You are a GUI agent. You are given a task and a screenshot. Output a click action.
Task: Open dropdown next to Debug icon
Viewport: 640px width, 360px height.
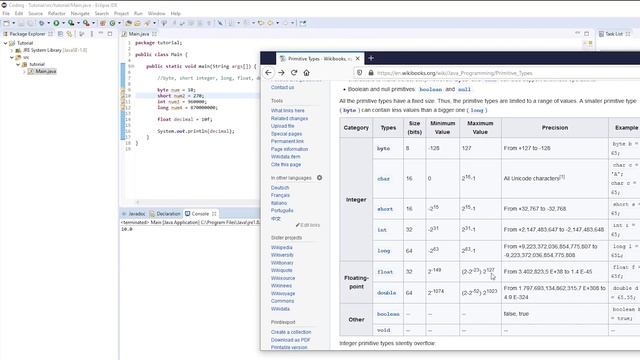pyautogui.click(x=48, y=23)
